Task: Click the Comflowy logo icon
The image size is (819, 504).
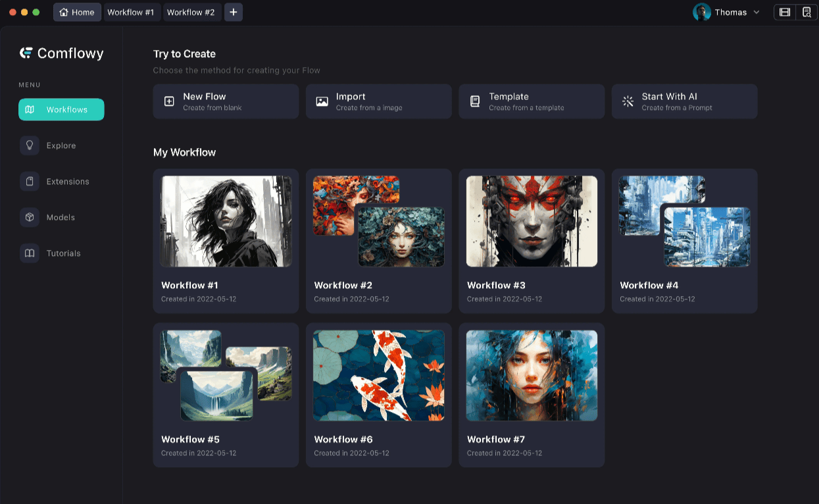Action: click(x=26, y=53)
